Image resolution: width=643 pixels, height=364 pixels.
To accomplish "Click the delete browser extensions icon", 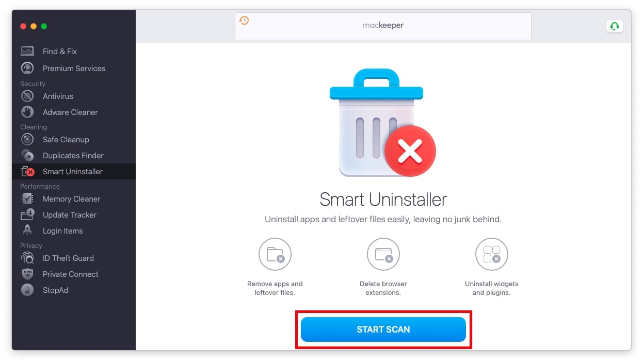I will click(x=383, y=254).
